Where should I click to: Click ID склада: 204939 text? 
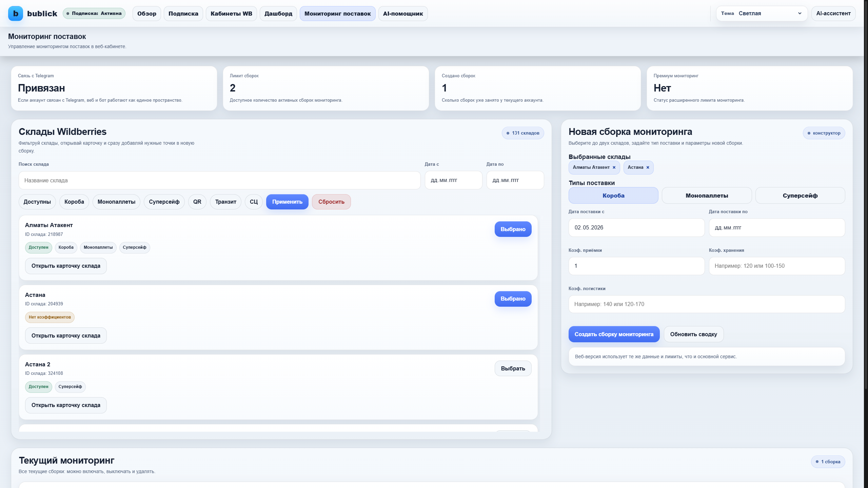[44, 304]
